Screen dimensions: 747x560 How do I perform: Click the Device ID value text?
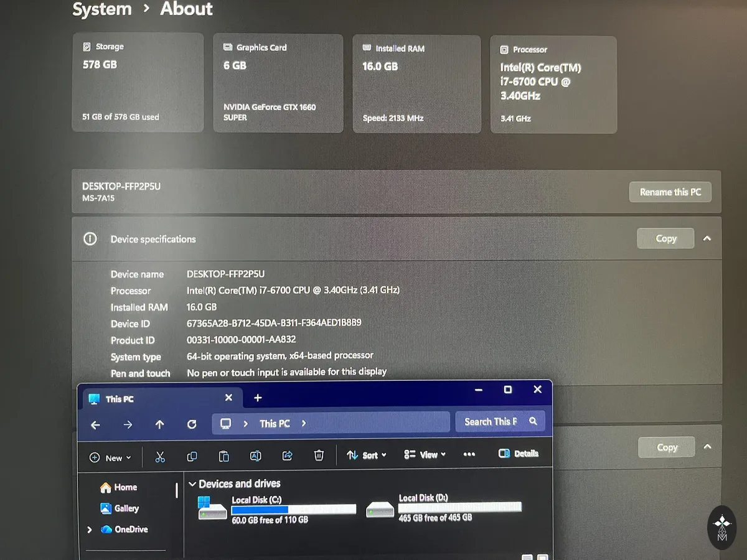[x=274, y=323]
